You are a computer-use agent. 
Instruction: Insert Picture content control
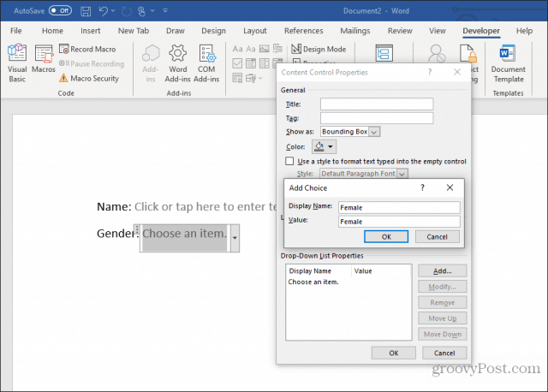tap(265, 49)
